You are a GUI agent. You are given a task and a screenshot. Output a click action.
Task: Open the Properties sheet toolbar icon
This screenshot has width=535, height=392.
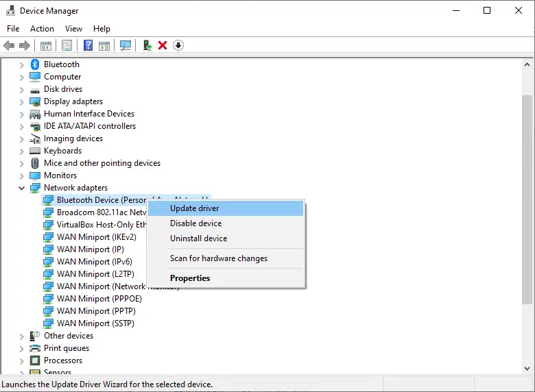click(x=67, y=45)
